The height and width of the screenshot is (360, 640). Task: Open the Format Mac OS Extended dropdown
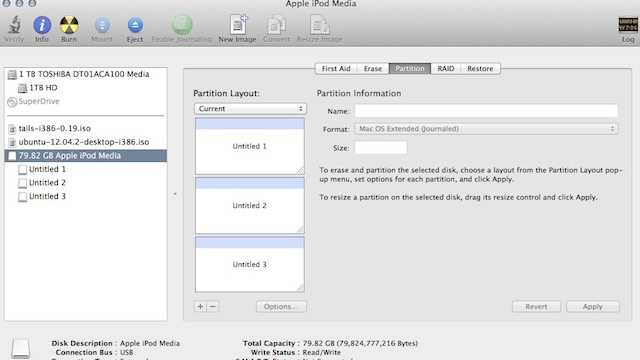coord(486,129)
